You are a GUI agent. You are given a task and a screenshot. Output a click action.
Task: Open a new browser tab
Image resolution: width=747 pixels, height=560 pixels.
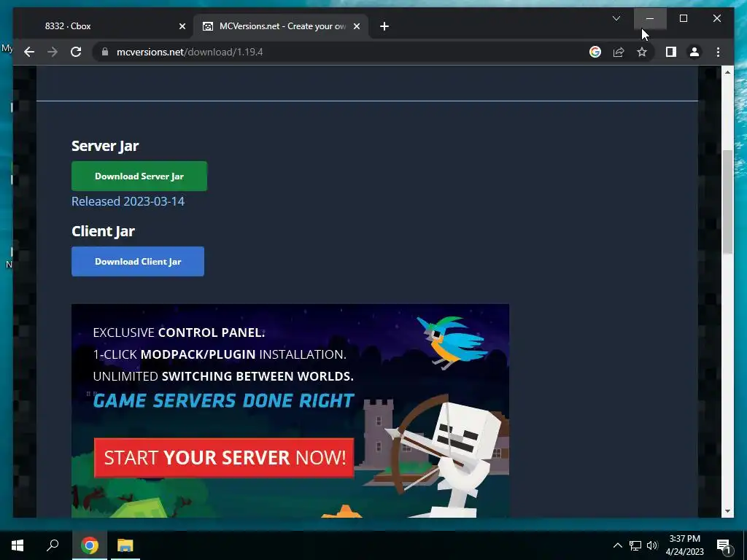click(x=384, y=26)
